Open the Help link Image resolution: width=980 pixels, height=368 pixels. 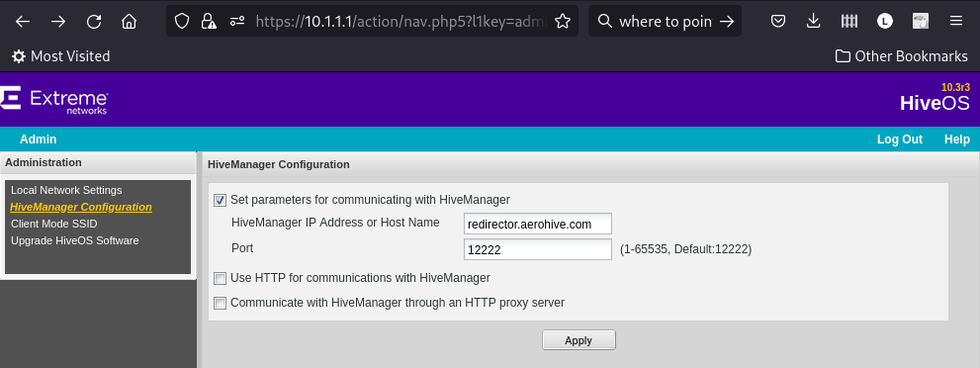[x=957, y=139]
